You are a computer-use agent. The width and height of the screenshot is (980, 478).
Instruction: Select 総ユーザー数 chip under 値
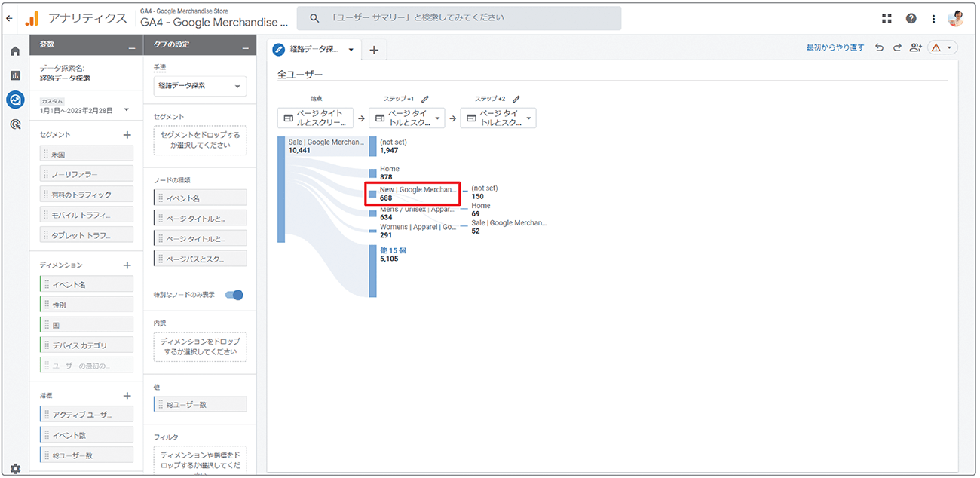[200, 404]
